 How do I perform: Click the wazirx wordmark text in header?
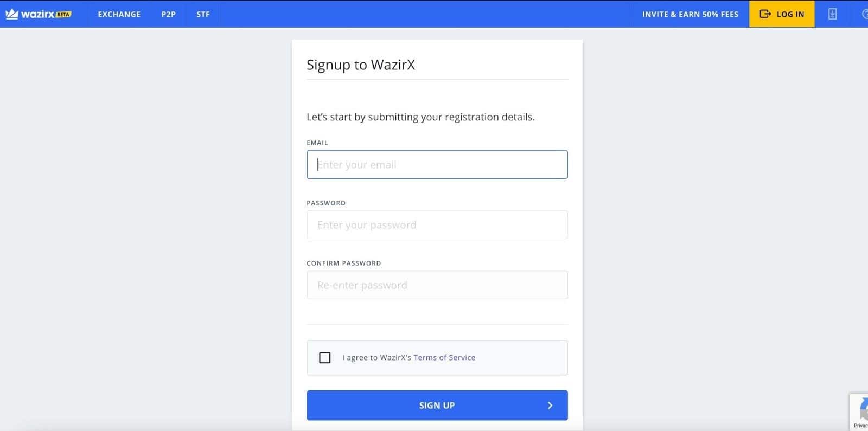click(x=37, y=14)
